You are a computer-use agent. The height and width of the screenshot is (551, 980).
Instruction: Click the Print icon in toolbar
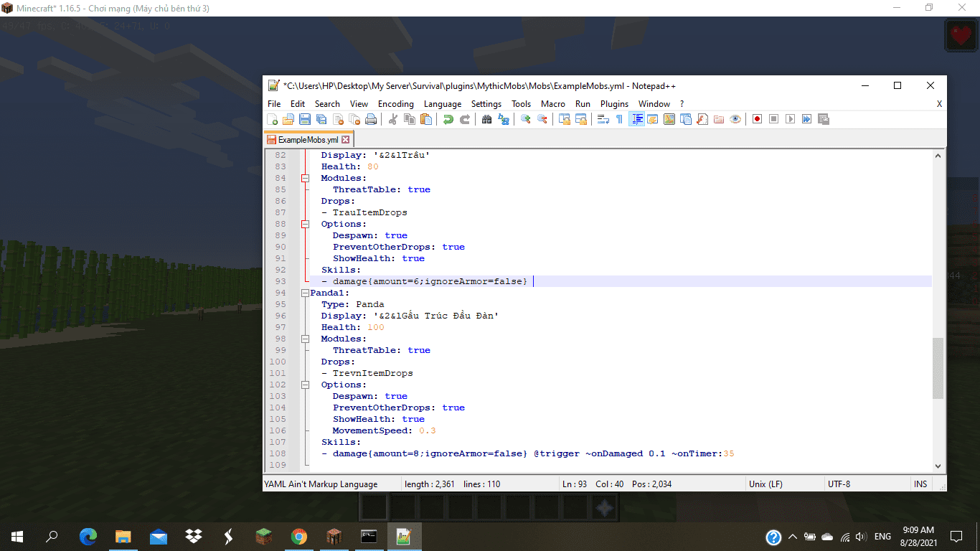tap(371, 119)
